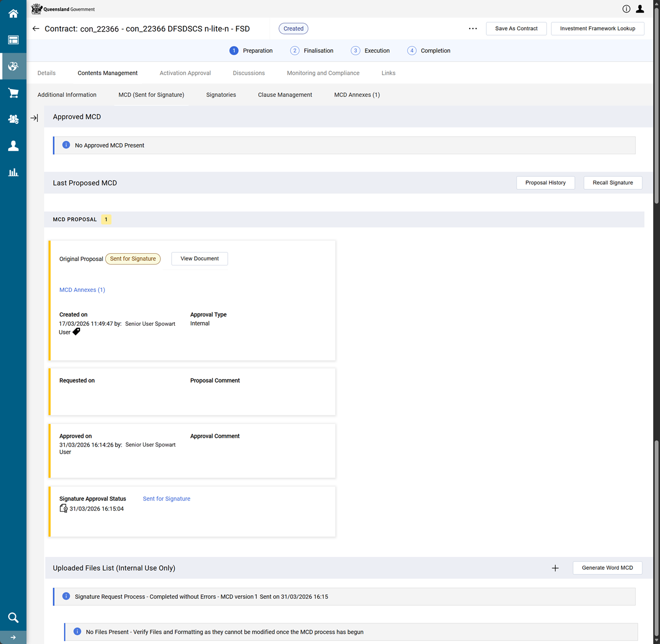Viewport: 660px width, 644px height.
Task: Click the home icon in sidebar
Action: [13, 13]
